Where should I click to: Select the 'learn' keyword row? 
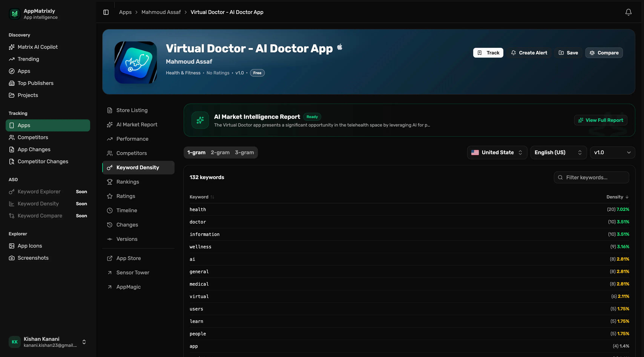point(409,321)
